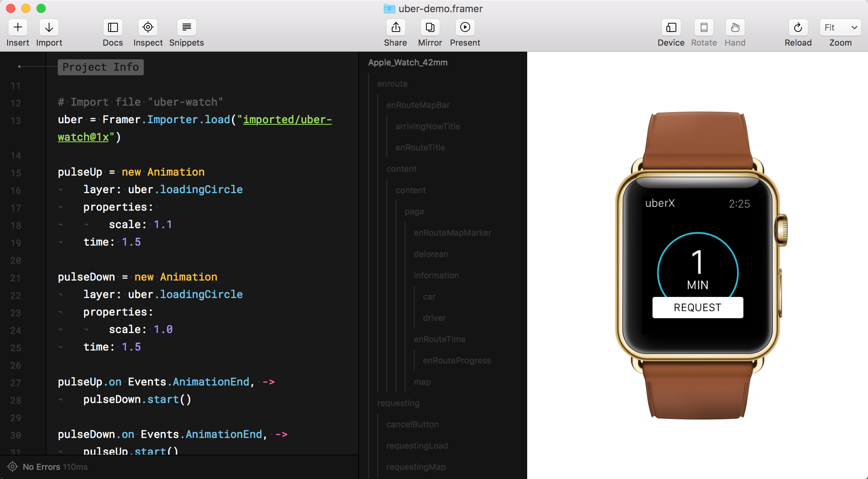
Task: Click the Share upload icon
Action: pyautogui.click(x=396, y=27)
